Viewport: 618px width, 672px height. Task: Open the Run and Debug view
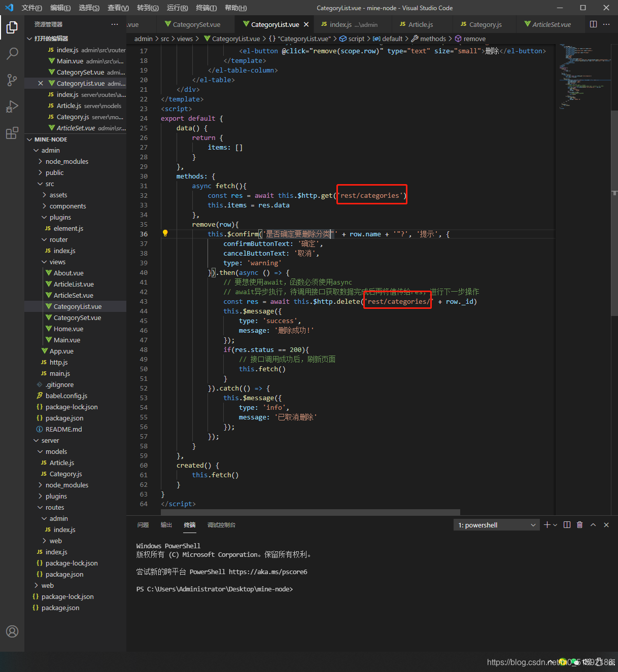12,107
